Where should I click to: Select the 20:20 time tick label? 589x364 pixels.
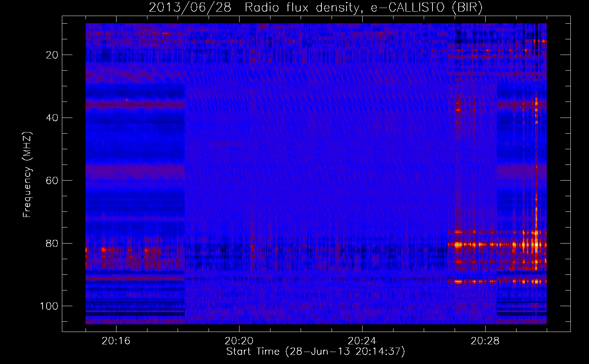coord(239,341)
